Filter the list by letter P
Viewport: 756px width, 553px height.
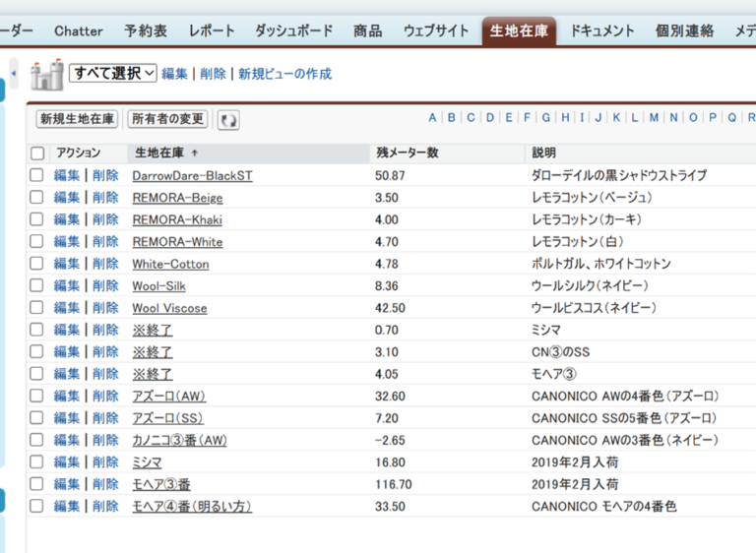pos(713,118)
